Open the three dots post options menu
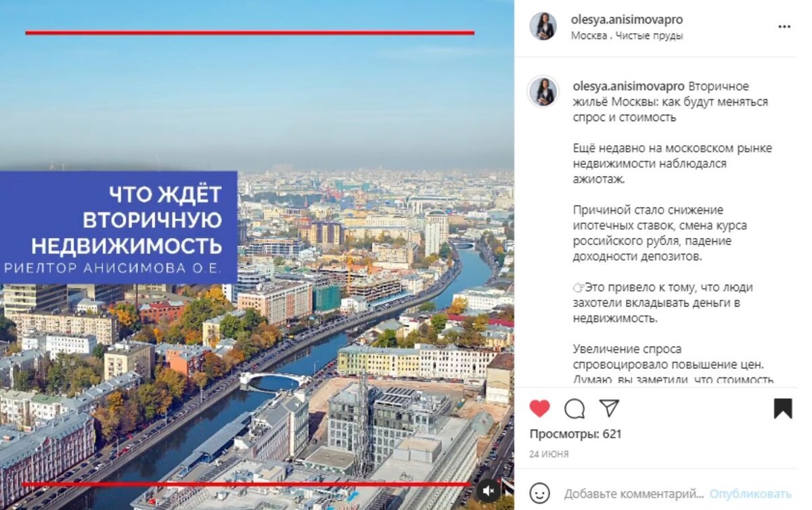812x510 pixels. click(784, 27)
